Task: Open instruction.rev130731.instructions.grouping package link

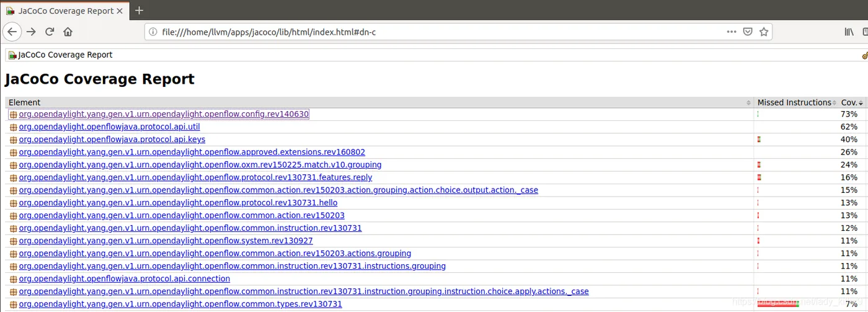Action: pyautogui.click(x=232, y=266)
